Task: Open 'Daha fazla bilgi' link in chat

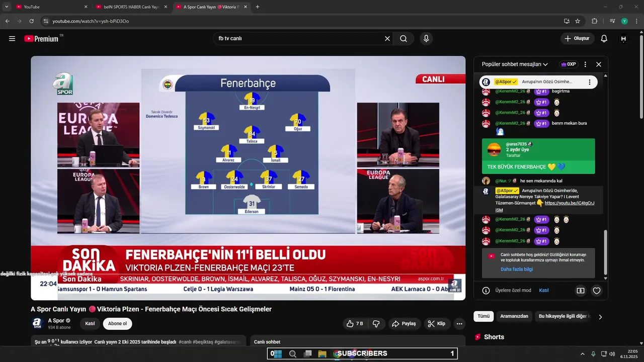Action: 517,269
